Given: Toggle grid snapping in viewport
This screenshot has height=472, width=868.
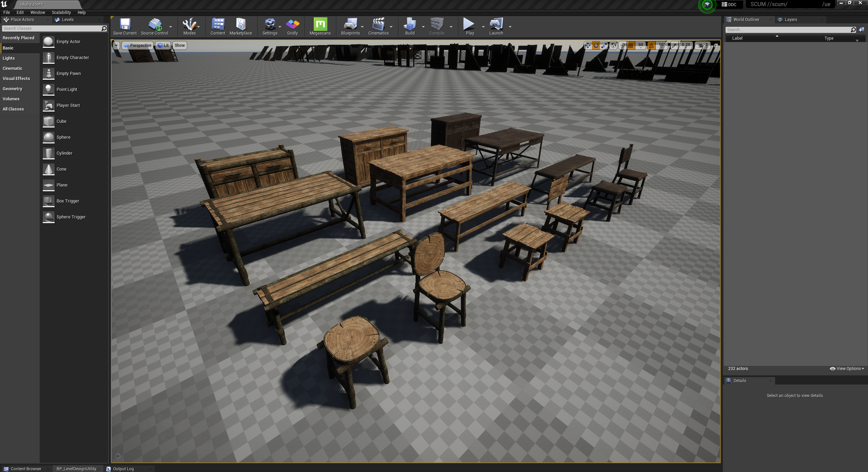Looking at the screenshot, I should point(631,45).
